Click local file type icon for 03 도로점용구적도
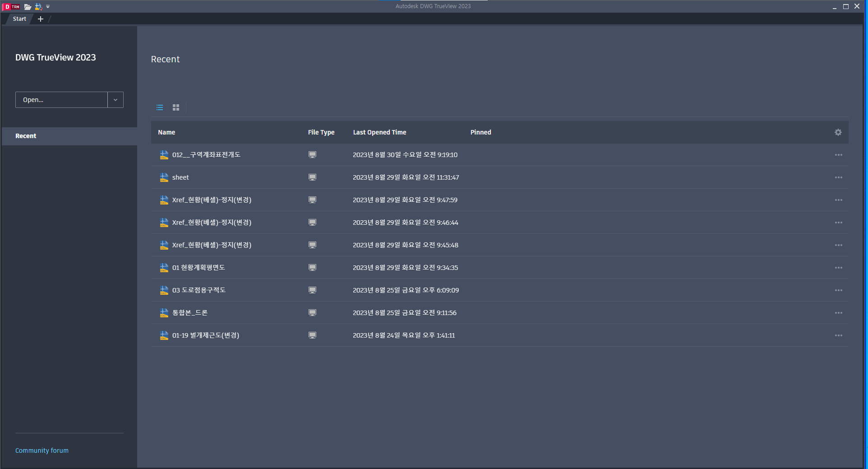 312,290
